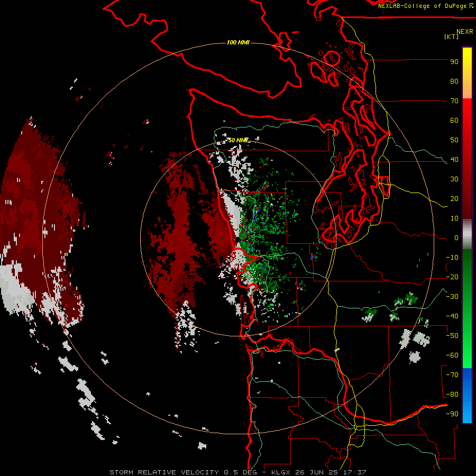This screenshot has width=476, height=476.
Task: Click the 70 value on velocity scale
Action: (x=454, y=101)
